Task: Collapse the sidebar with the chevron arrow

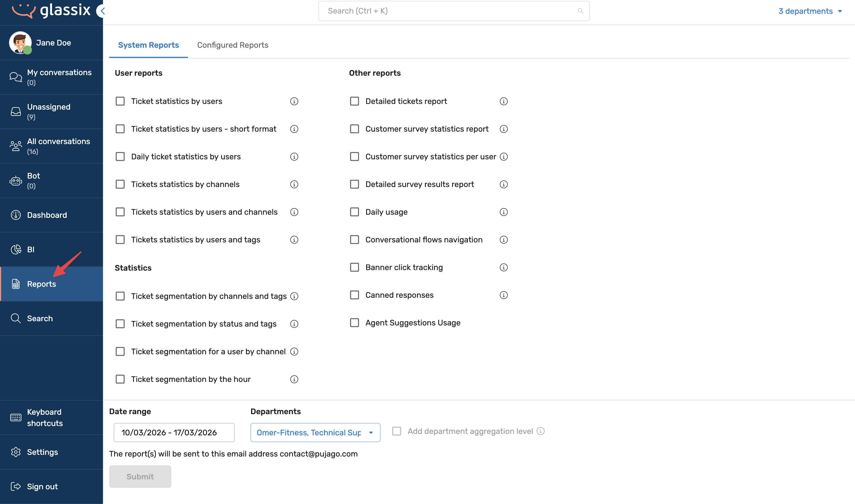Action: pyautogui.click(x=102, y=11)
